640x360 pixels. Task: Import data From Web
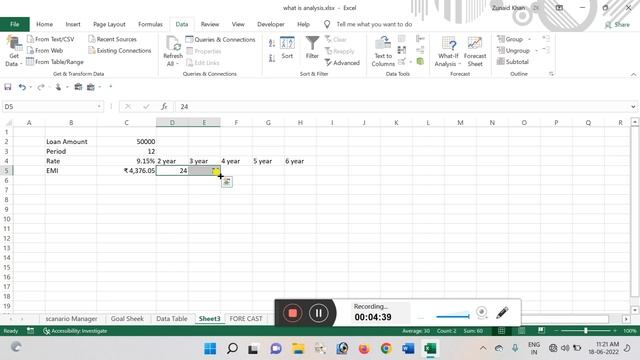[x=45, y=51]
